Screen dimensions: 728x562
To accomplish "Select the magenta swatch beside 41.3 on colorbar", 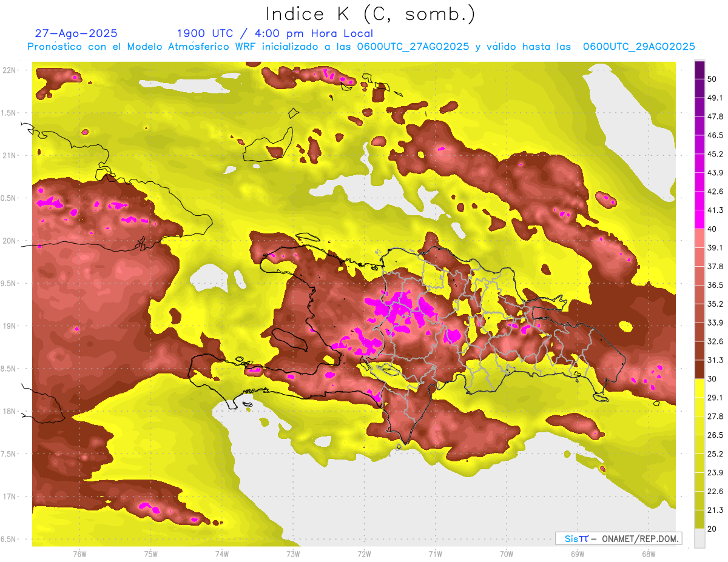I will pyautogui.click(x=699, y=217).
